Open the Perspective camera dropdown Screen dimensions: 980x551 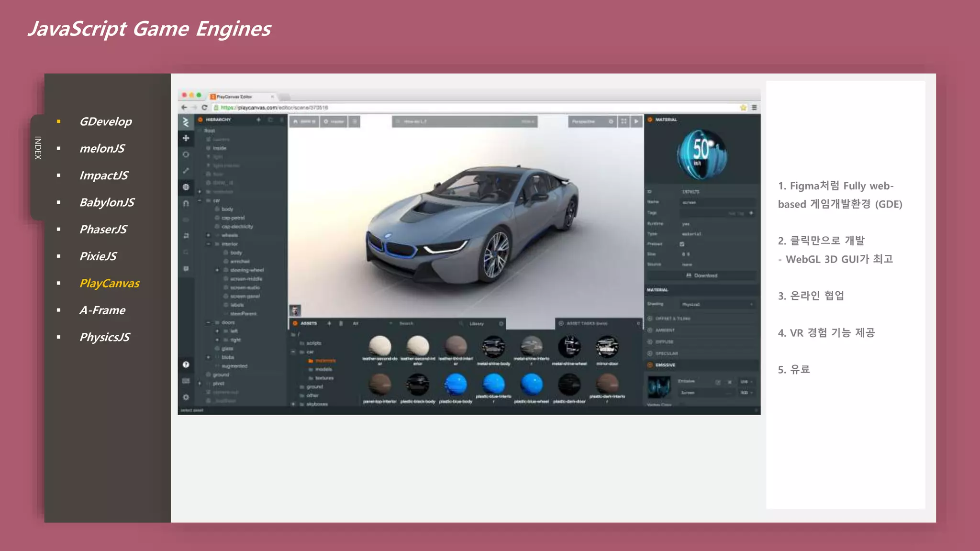pyautogui.click(x=592, y=121)
